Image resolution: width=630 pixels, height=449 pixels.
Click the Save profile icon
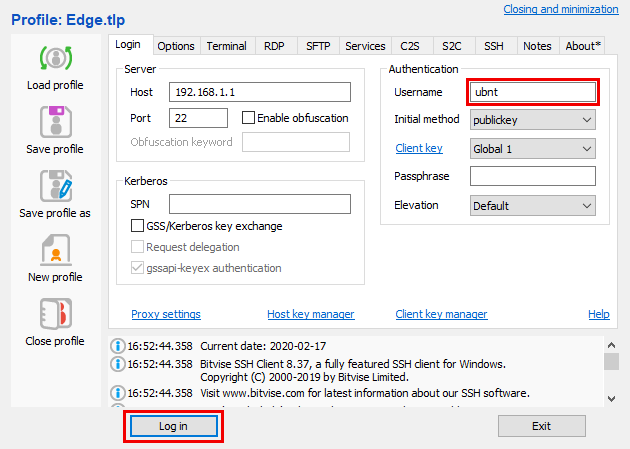pyautogui.click(x=55, y=122)
